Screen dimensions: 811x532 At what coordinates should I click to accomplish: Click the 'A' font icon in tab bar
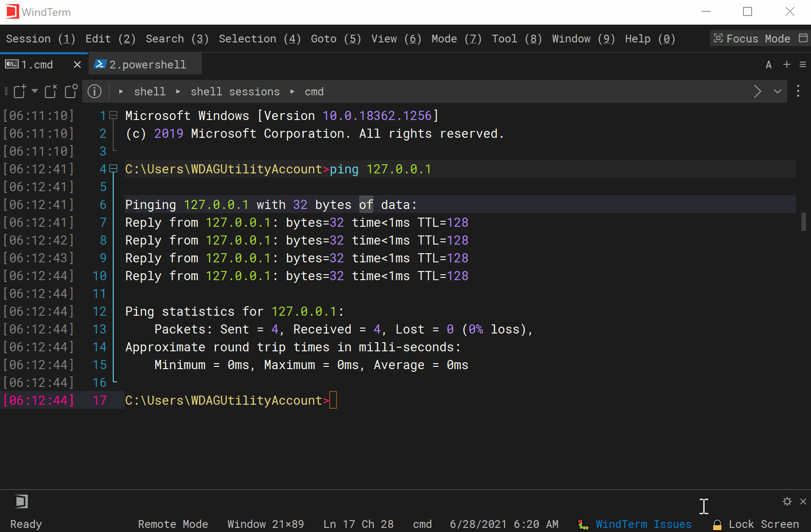coord(769,65)
